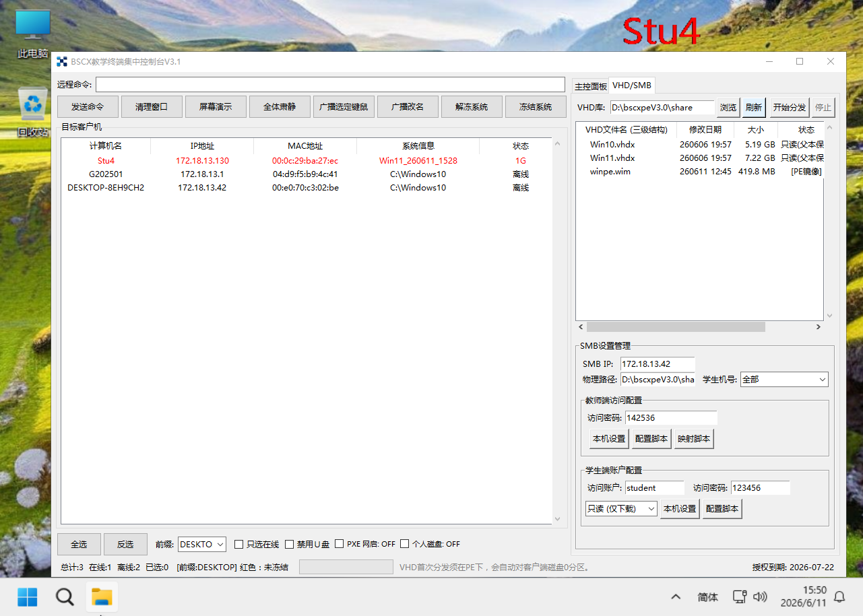Click the VHD库 path field
863x616 pixels.
click(x=662, y=108)
